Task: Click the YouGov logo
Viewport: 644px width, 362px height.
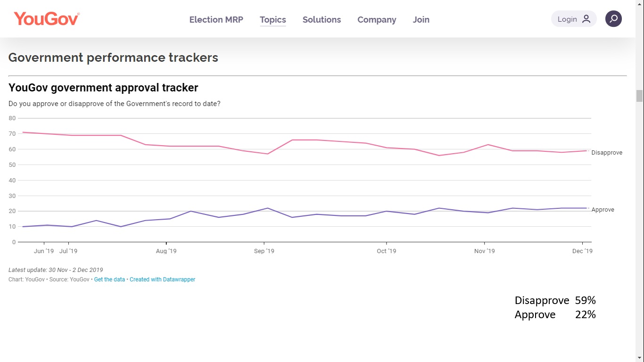Action: tap(47, 19)
